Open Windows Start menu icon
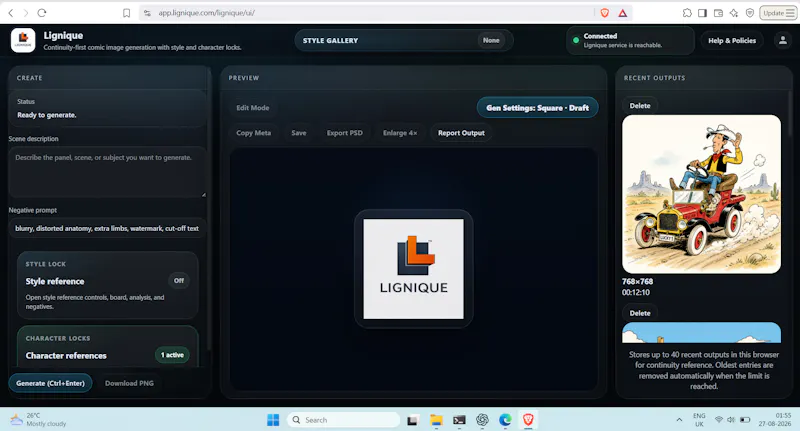 coord(273,420)
